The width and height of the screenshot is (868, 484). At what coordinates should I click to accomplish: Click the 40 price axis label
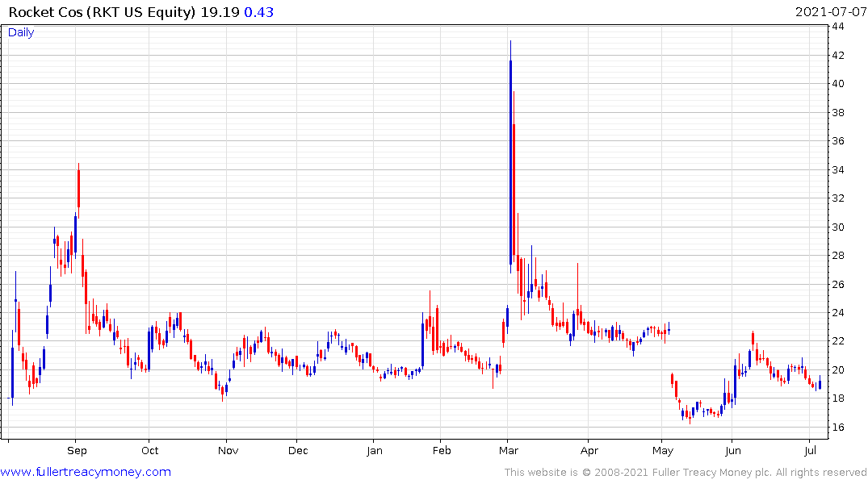(x=837, y=84)
